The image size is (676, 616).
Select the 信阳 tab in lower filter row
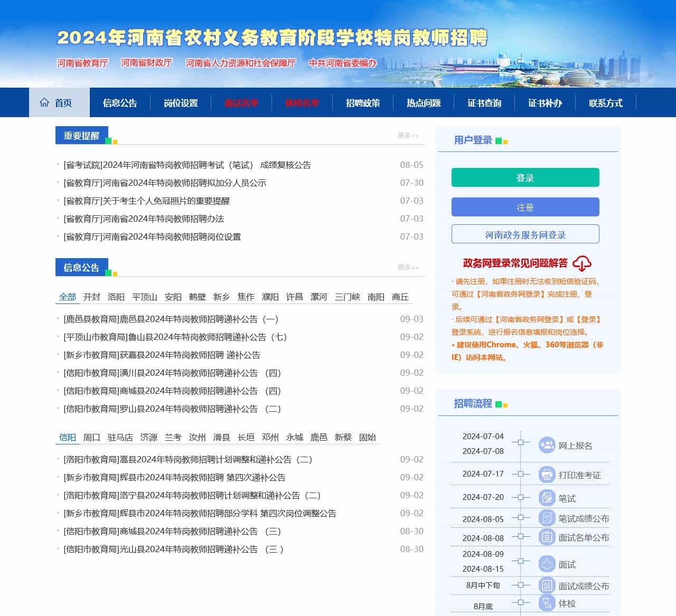tap(67, 437)
